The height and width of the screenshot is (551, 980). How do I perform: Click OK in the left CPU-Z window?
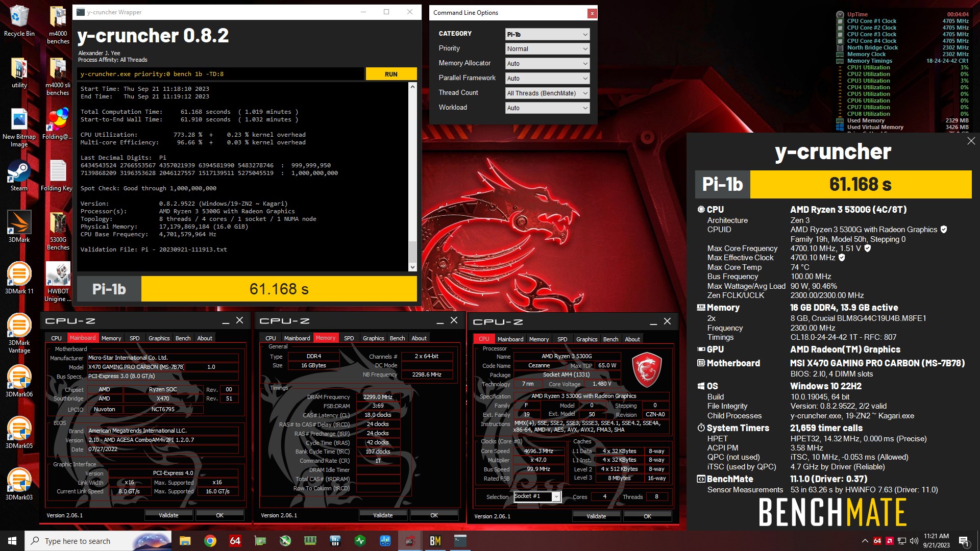219,515
